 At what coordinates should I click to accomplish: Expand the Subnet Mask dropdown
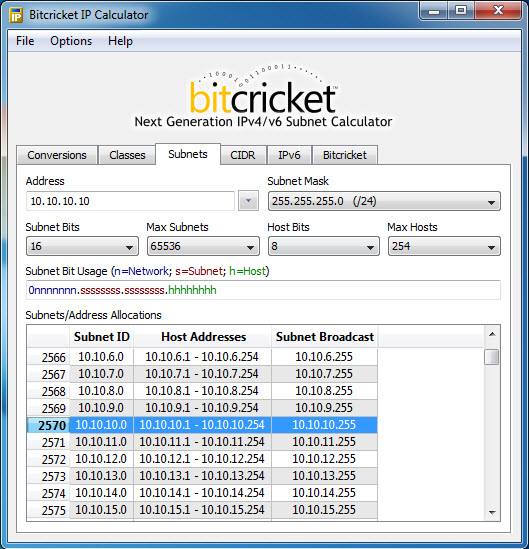click(384, 201)
